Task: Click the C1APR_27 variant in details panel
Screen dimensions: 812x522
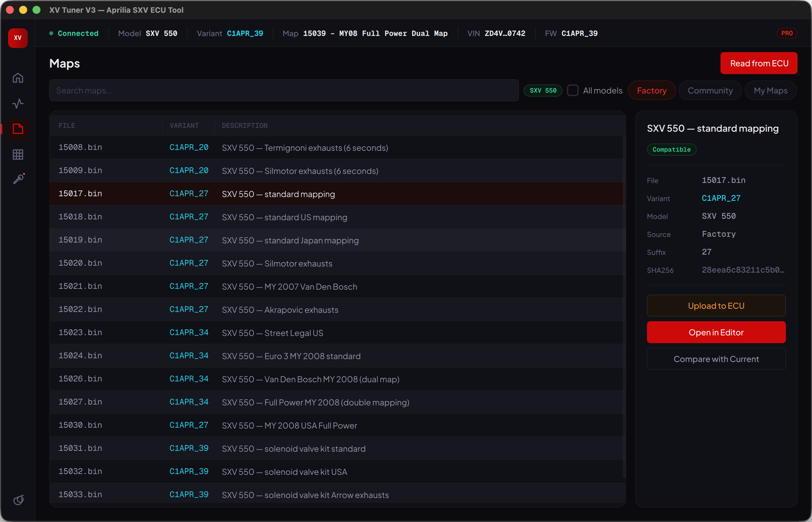Action: 721,198
